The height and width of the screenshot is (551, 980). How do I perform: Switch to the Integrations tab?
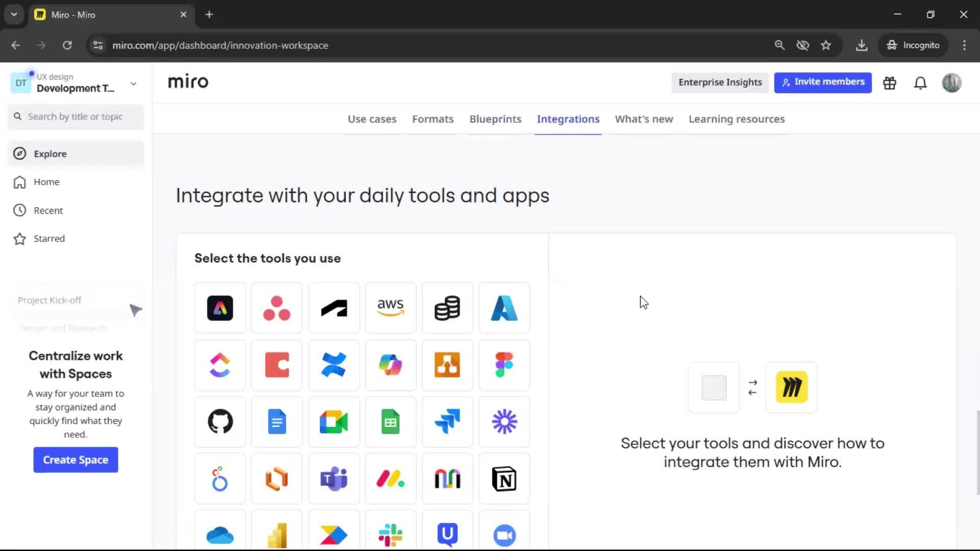tap(568, 119)
